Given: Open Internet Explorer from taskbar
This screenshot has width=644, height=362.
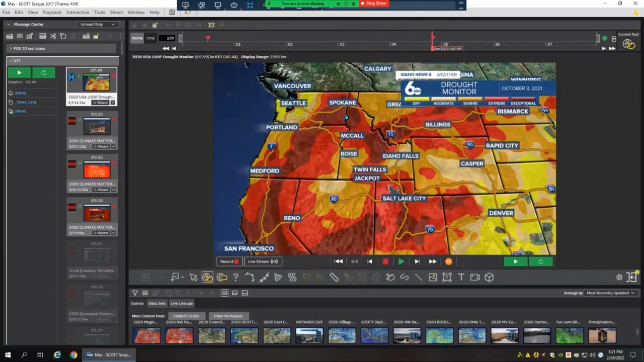Looking at the screenshot, I should pos(57,355).
